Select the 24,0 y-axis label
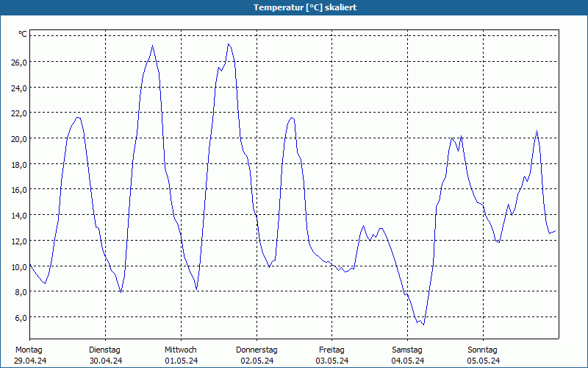This screenshot has width=588, height=368. coord(19,88)
